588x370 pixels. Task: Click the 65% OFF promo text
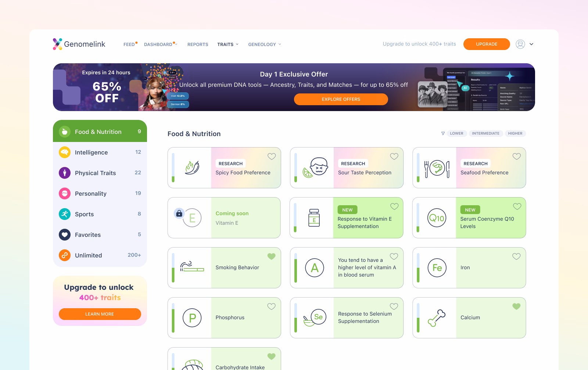[107, 92]
